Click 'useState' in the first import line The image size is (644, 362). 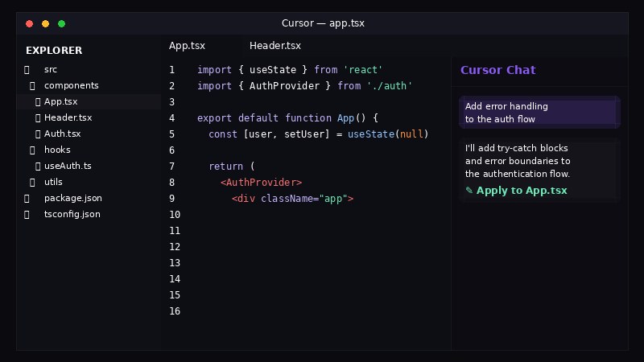click(273, 70)
